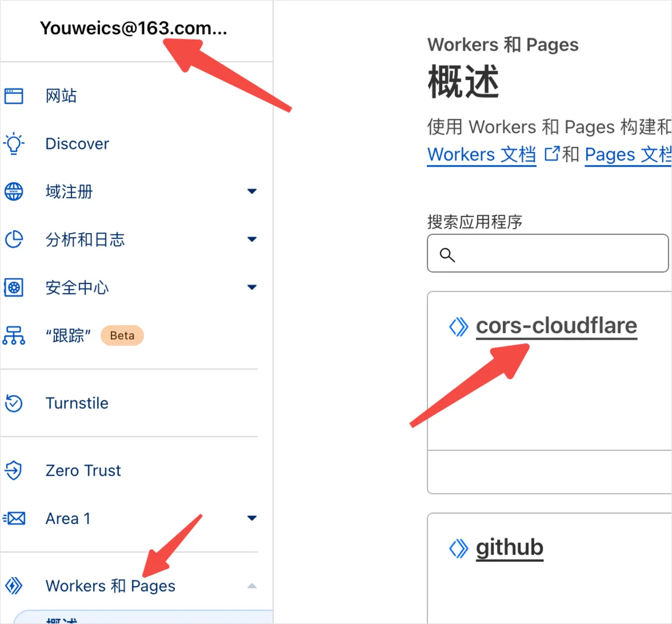Expand the 域注册 dropdown arrow

pyautogui.click(x=252, y=191)
